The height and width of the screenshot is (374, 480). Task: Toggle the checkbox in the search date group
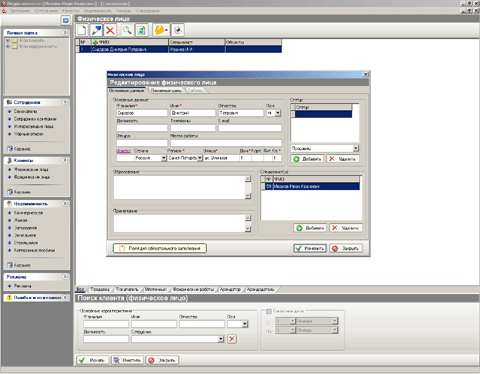click(x=269, y=311)
